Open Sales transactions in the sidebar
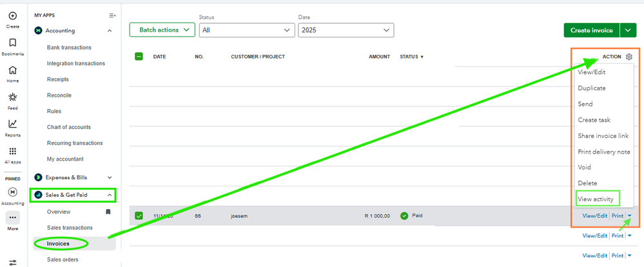Image resolution: width=644 pixels, height=267 pixels. pos(70,228)
